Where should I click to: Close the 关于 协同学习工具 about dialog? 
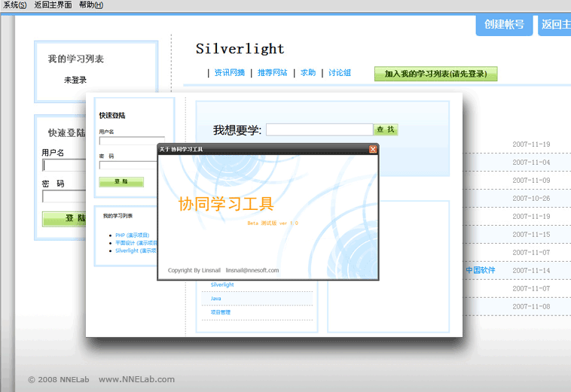373,149
